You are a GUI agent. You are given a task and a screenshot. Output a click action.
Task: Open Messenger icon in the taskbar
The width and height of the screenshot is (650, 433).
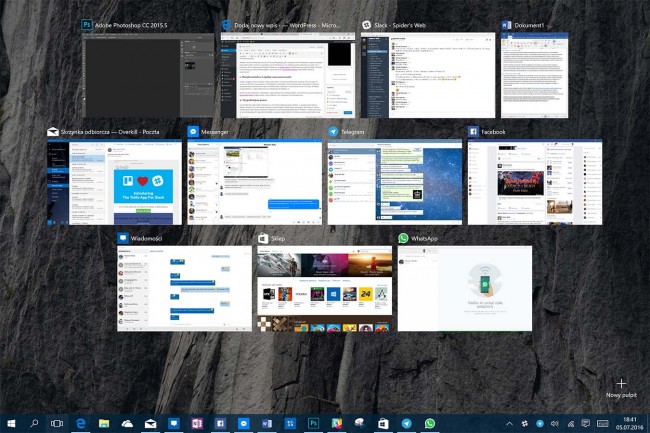[x=244, y=423]
